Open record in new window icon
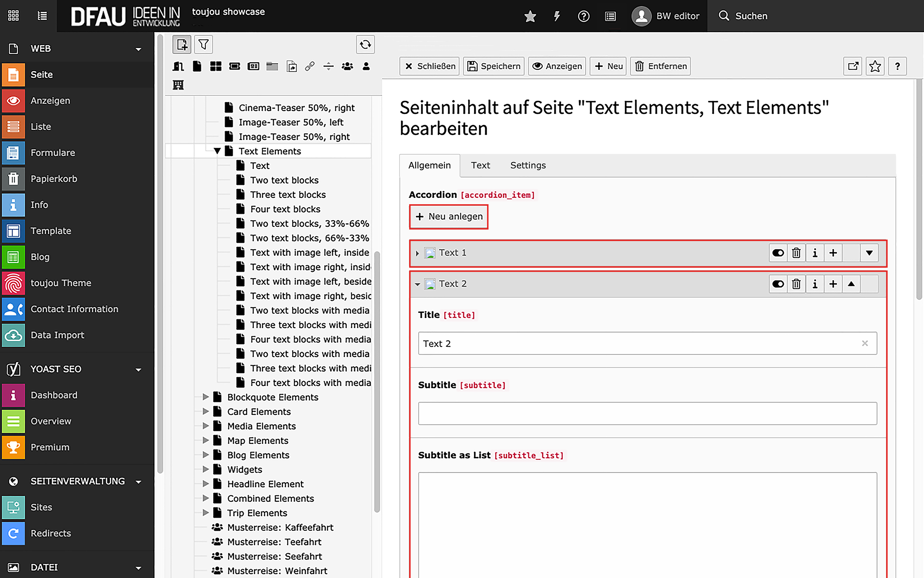The width and height of the screenshot is (924, 578). (x=853, y=66)
